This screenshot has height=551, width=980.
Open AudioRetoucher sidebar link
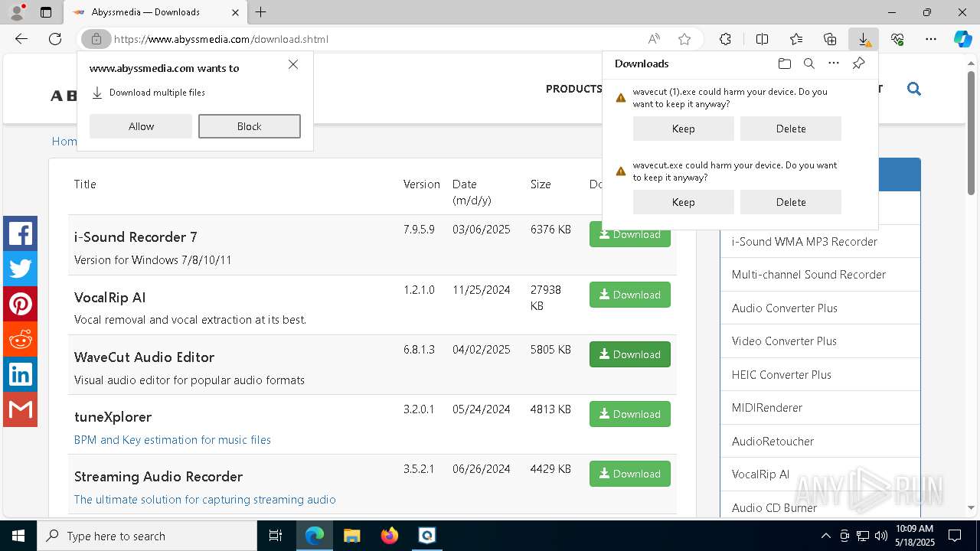(773, 442)
